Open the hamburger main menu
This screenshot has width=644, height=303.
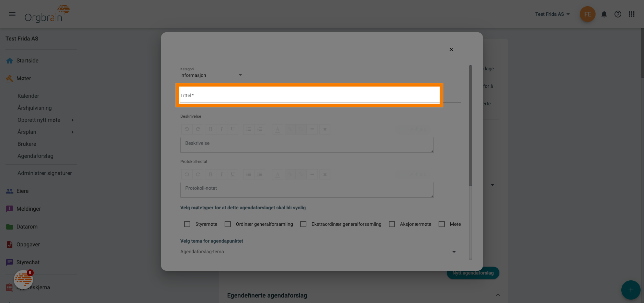coord(12,14)
